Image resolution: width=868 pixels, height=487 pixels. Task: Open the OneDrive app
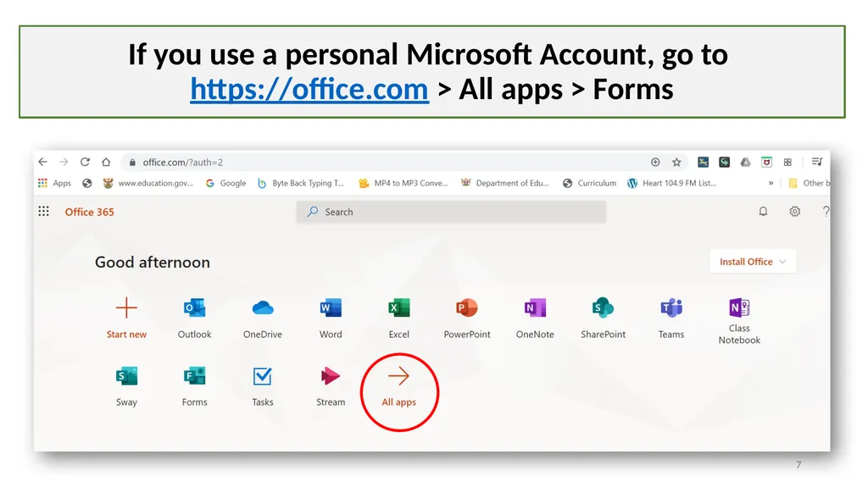(263, 307)
